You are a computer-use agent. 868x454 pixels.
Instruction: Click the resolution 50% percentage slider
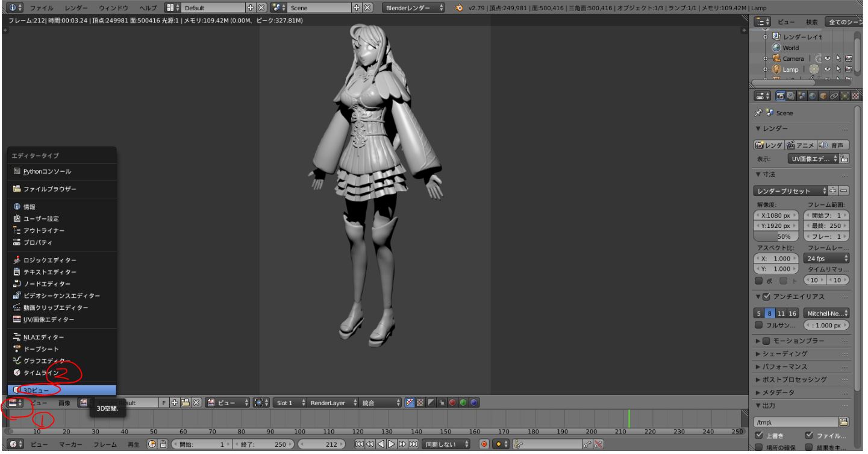(x=776, y=236)
